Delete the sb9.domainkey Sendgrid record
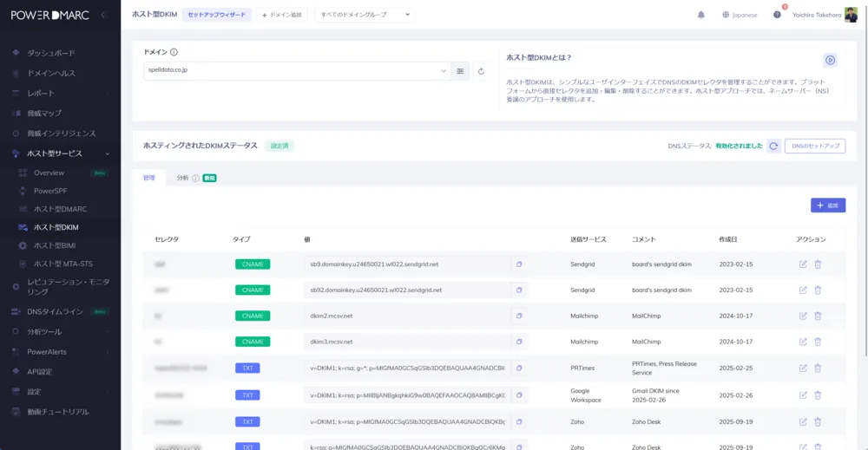The width and height of the screenshot is (868, 450). click(818, 264)
